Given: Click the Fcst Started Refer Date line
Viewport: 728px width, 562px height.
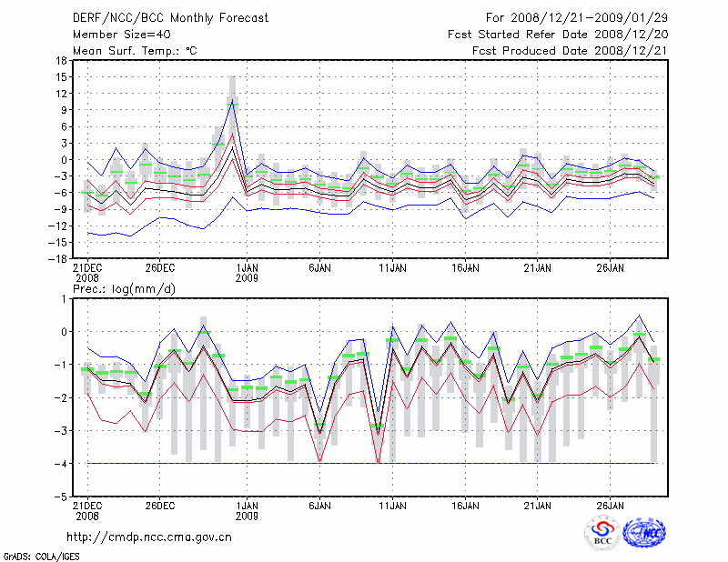Looking at the screenshot, I should [x=558, y=35].
